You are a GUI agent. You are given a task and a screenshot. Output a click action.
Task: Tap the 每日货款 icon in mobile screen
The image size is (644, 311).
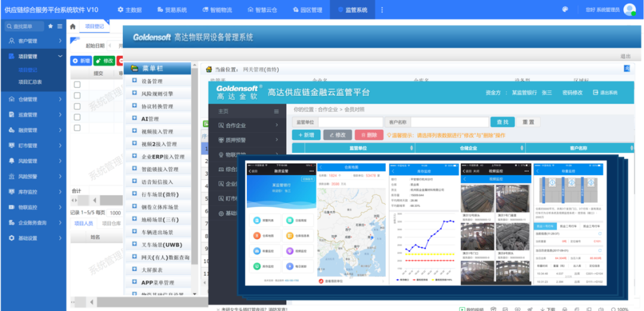click(x=290, y=266)
